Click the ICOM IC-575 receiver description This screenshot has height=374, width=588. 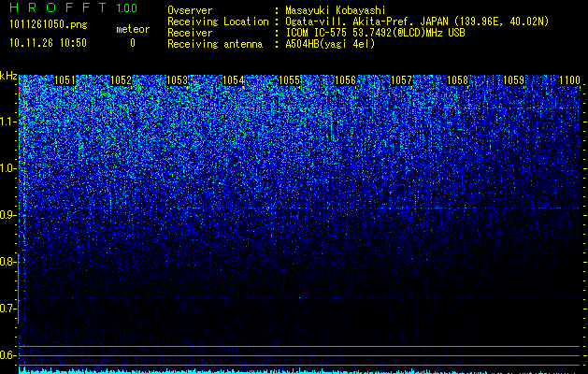(x=375, y=33)
